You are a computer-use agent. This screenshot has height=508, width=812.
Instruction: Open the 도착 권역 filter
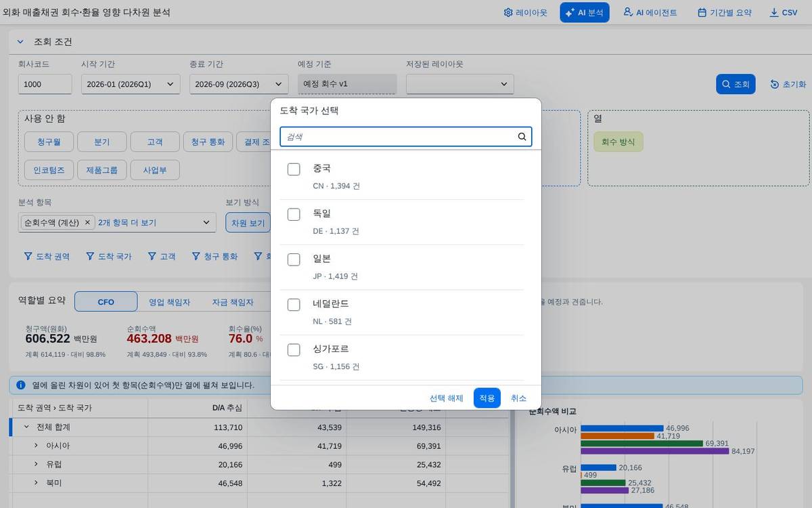tap(47, 257)
